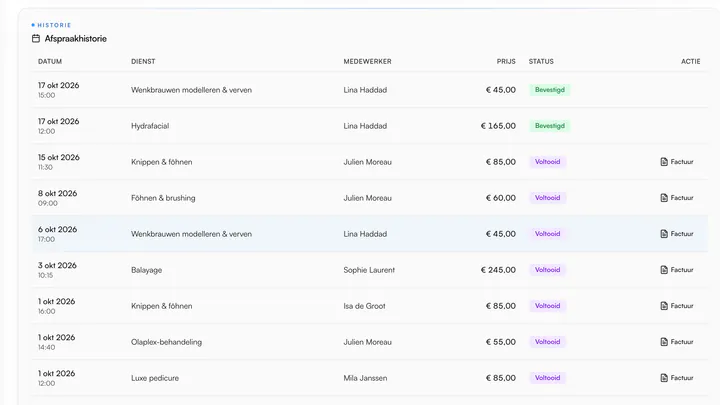Click Julien Moreau on the 8 okt row
This screenshot has width=720, height=405.
367,198
